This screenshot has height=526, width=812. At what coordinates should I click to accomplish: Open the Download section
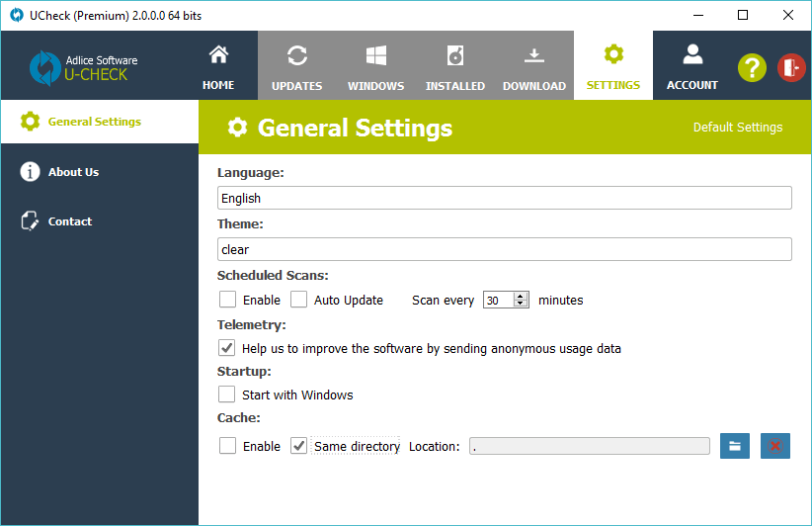click(x=533, y=65)
